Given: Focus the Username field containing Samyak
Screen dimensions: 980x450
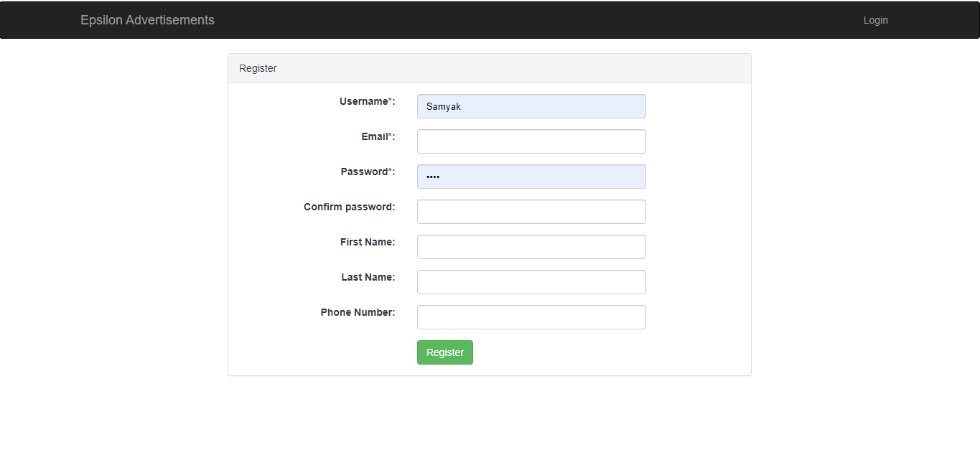Looking at the screenshot, I should pyautogui.click(x=531, y=106).
